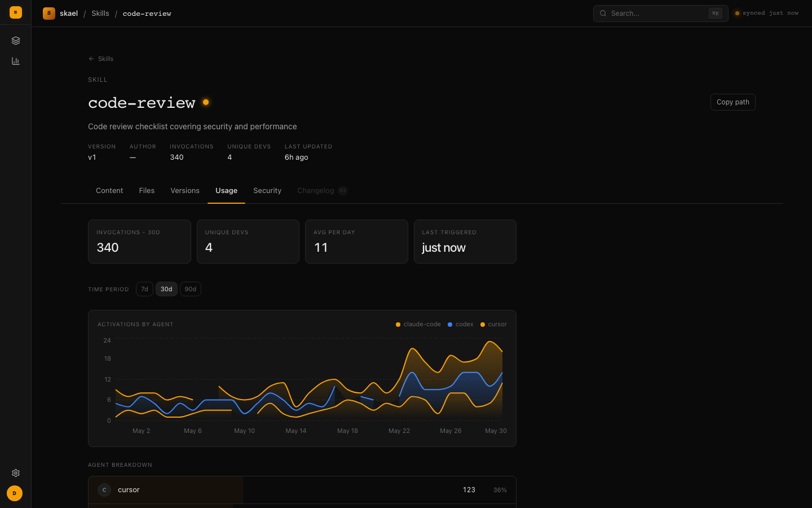Viewport: 812px width, 508px height.
Task: Click the Invocations 30D card
Action: [x=139, y=242]
